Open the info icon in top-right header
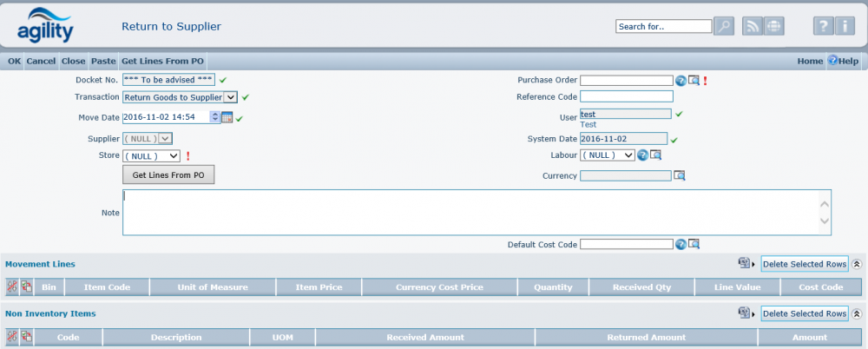 point(845,26)
